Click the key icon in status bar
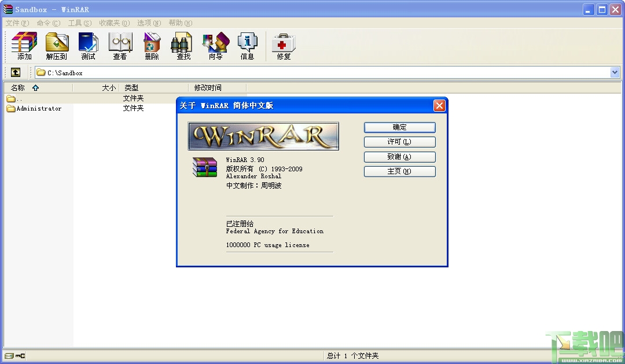 pos(20,356)
